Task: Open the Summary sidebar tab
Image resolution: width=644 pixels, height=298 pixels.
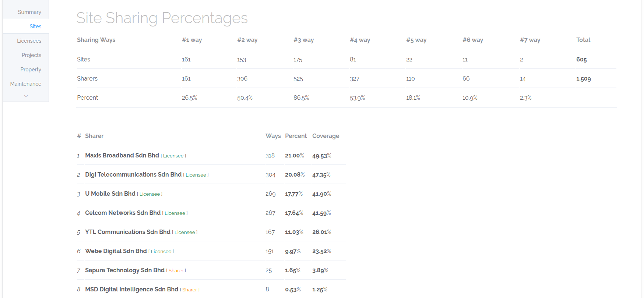Action: (x=29, y=12)
